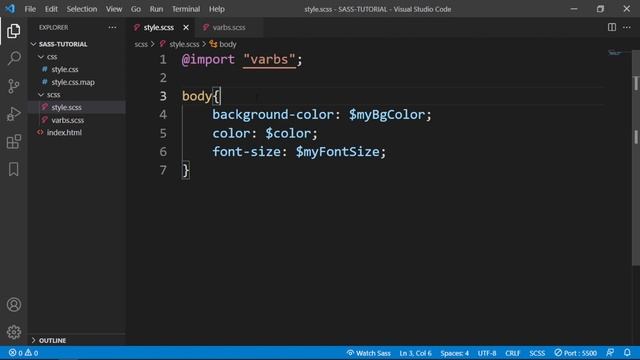Open the Edit menu

pos(51,9)
